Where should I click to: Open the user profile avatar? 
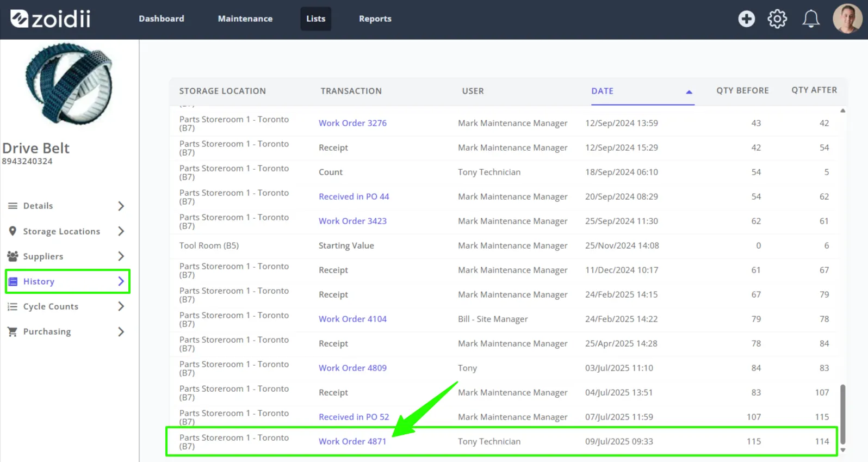[x=847, y=19]
